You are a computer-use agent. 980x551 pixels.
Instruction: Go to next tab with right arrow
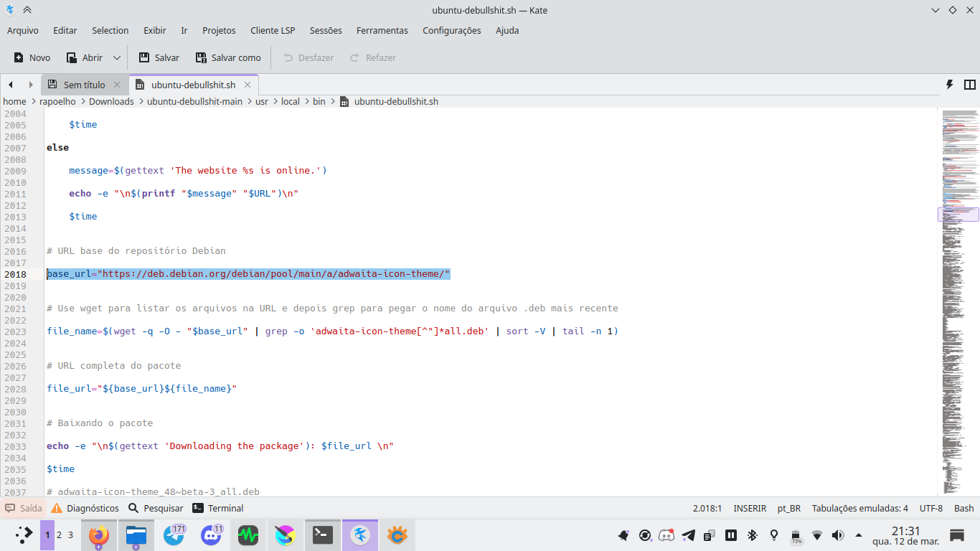(31, 85)
